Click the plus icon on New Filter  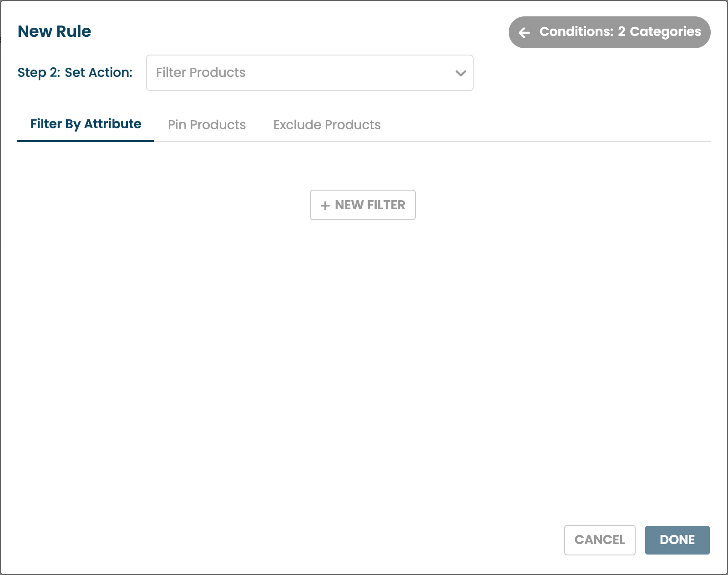[x=325, y=206]
